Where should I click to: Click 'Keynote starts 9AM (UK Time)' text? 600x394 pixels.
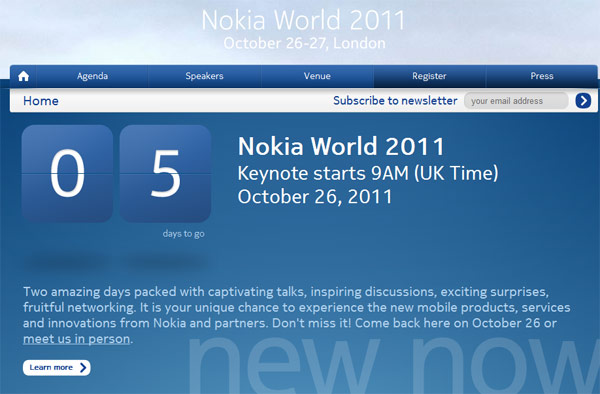pos(368,173)
